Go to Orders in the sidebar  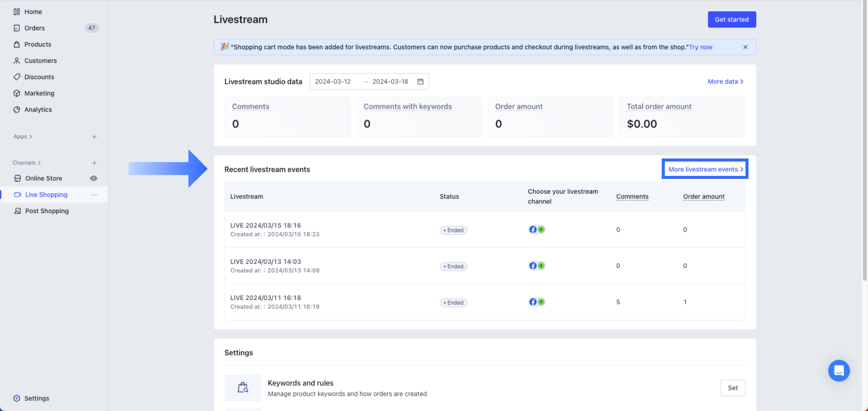pos(35,28)
